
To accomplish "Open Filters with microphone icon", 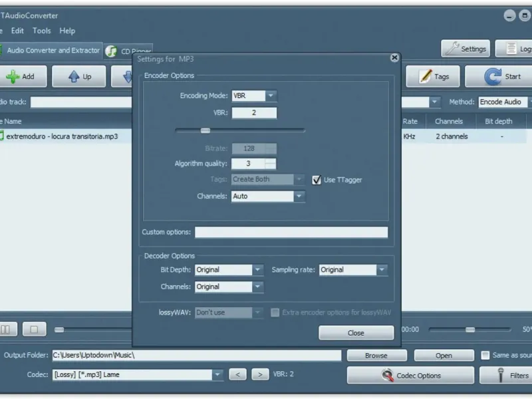I will point(505,375).
